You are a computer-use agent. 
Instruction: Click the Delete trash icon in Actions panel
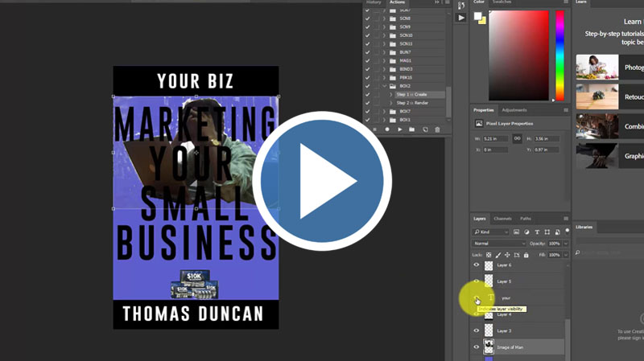coord(437,129)
